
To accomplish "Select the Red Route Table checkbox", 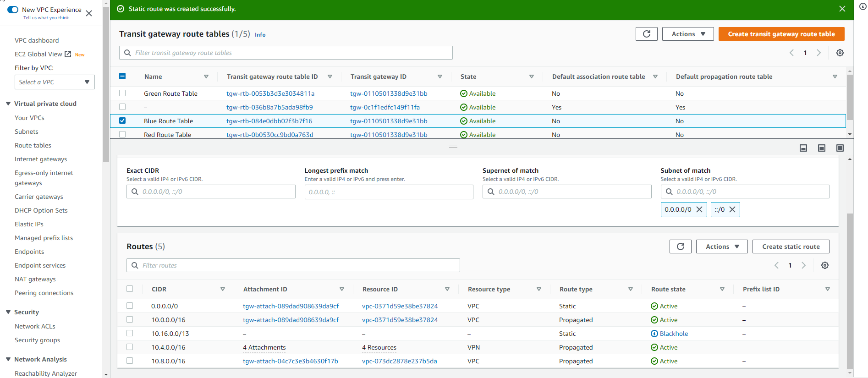I will 122,134.
